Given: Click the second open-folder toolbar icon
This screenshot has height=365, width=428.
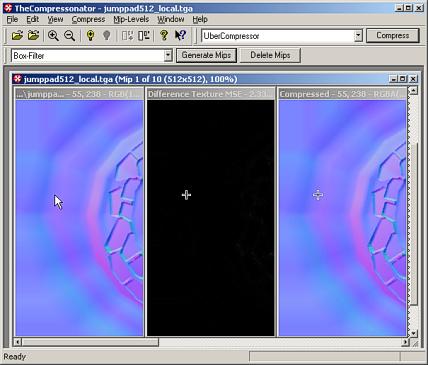Looking at the screenshot, I should (x=33, y=35).
